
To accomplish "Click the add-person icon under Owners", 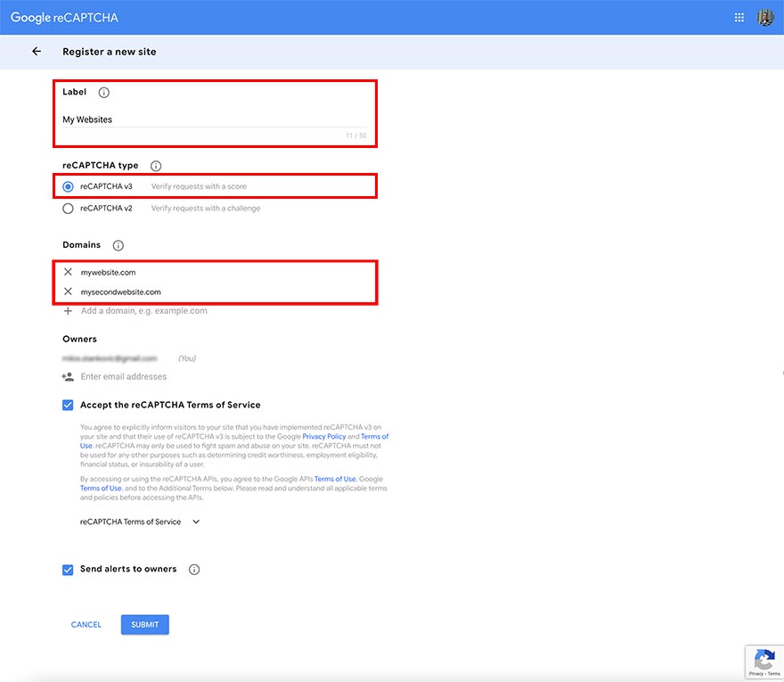I will (x=68, y=376).
